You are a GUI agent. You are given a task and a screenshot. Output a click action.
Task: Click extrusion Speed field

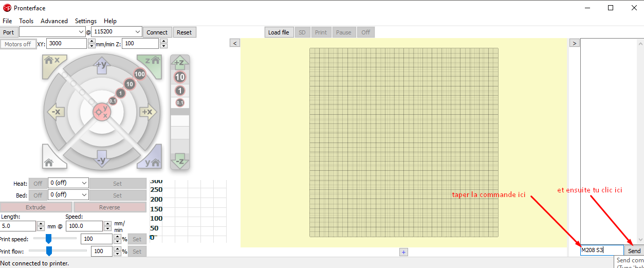pyautogui.click(x=84, y=226)
